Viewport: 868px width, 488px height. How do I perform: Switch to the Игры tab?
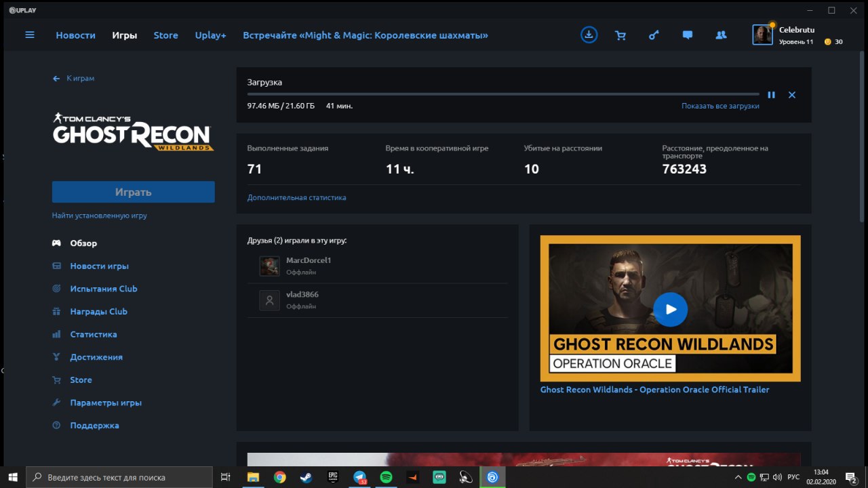click(125, 35)
